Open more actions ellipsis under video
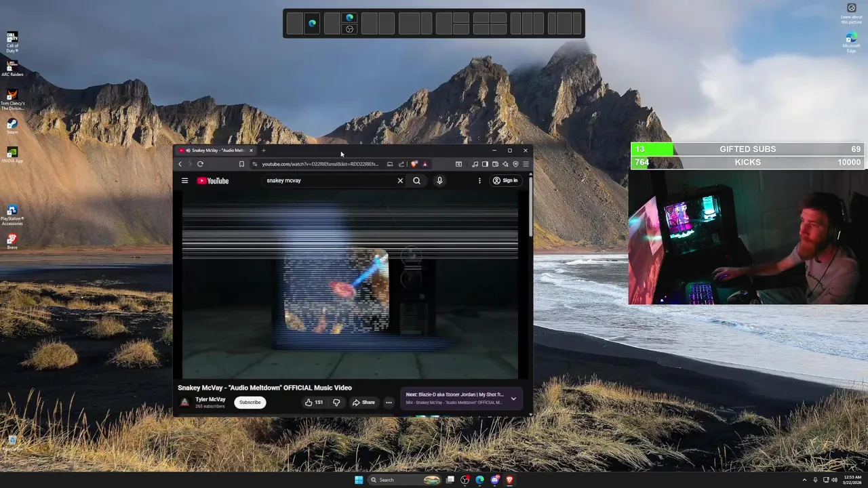Screen dimensions: 868x488 (389, 402)
